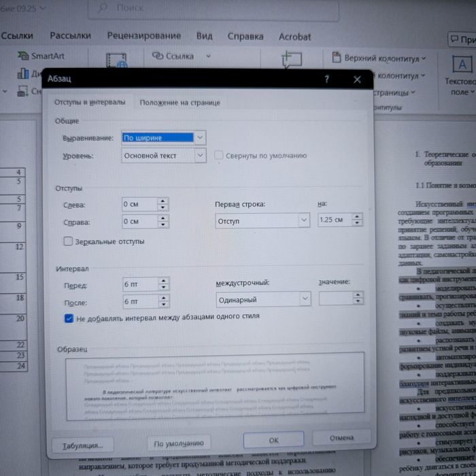Expand the Текстовое поле dropdown arrow

[473, 92]
